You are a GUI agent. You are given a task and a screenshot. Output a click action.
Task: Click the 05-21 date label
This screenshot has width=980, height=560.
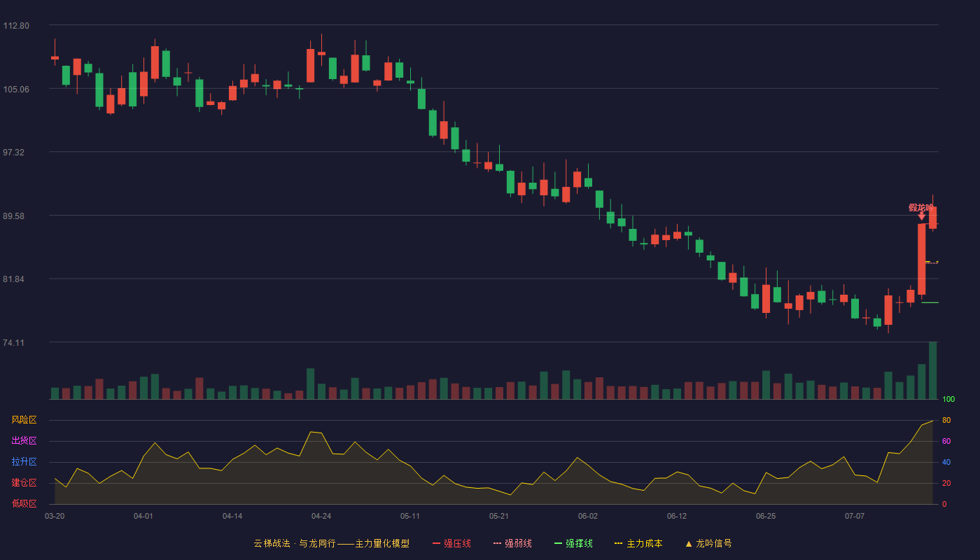[x=498, y=516]
